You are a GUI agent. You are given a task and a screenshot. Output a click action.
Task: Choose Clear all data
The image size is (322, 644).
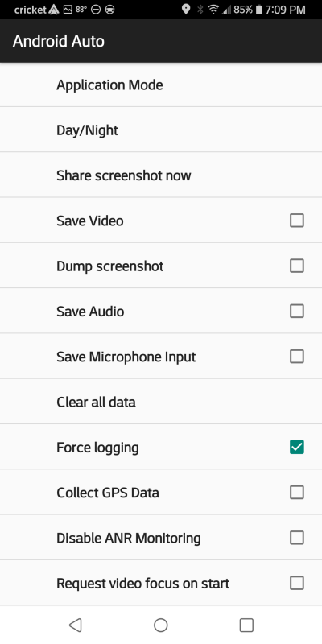161,402
